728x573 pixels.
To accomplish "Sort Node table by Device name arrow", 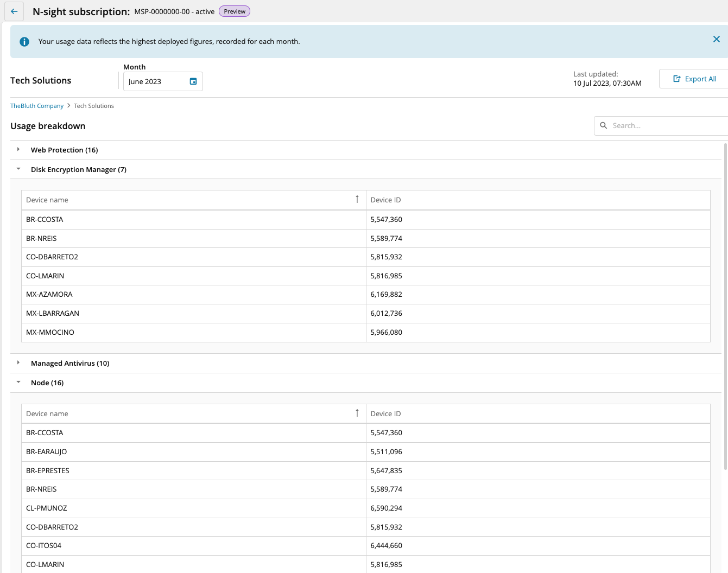I will 357,413.
